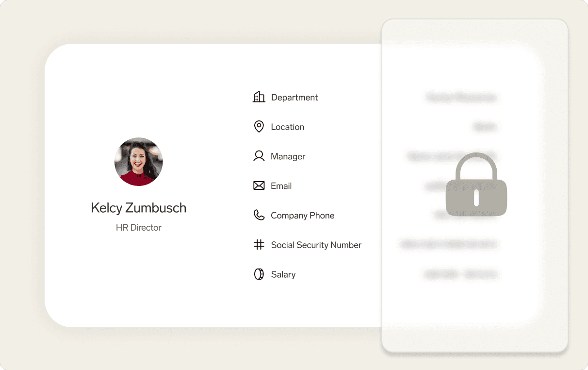Select the Social Security Number label
Image resolution: width=588 pixels, height=370 pixels.
pyautogui.click(x=316, y=245)
